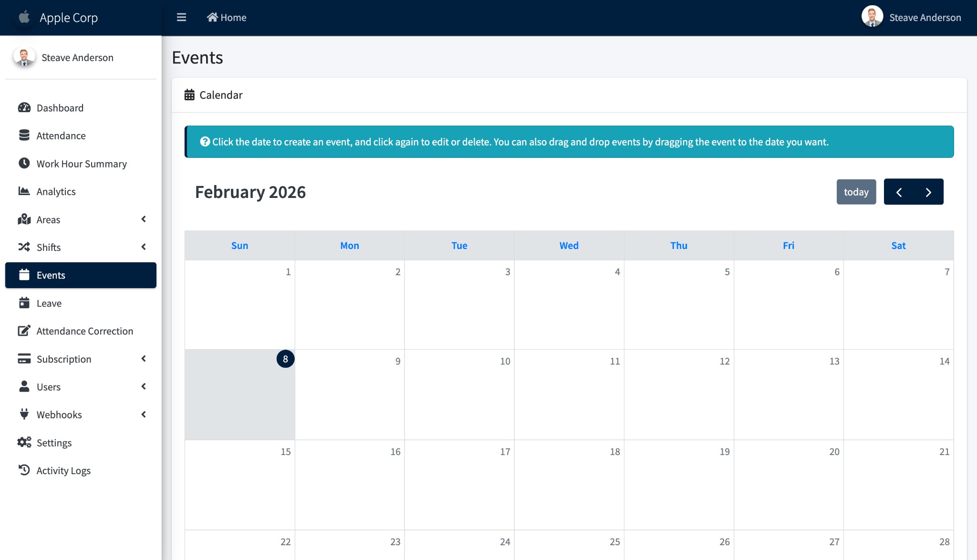The image size is (977, 560).
Task: Click the Analytics chart icon
Action: [24, 191]
